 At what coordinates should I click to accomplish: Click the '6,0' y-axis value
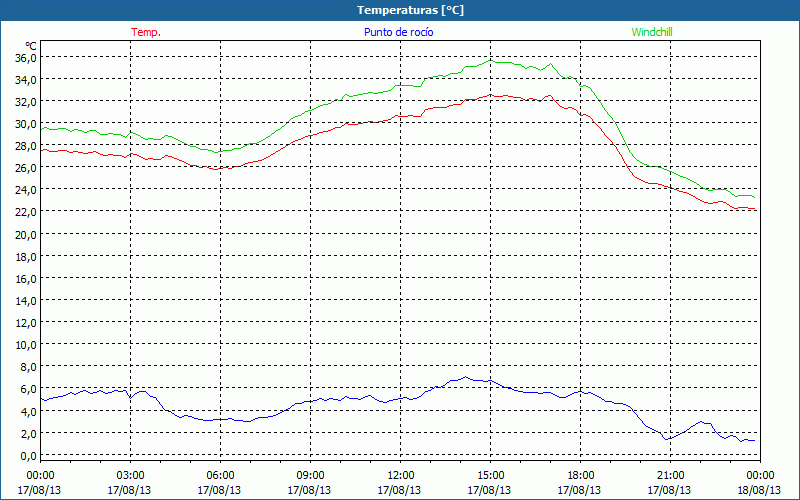pyautogui.click(x=29, y=389)
